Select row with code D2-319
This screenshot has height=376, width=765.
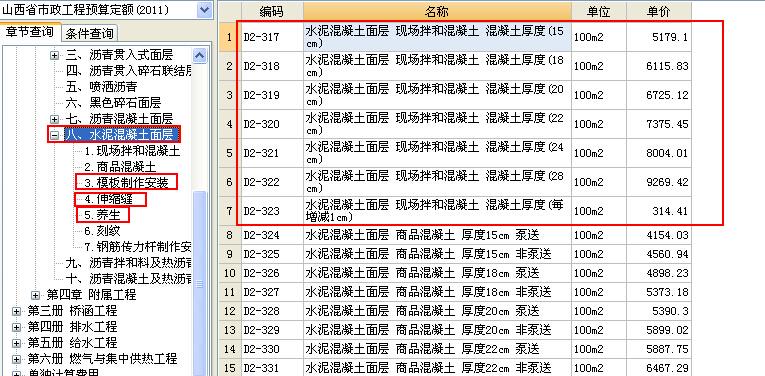[455, 95]
